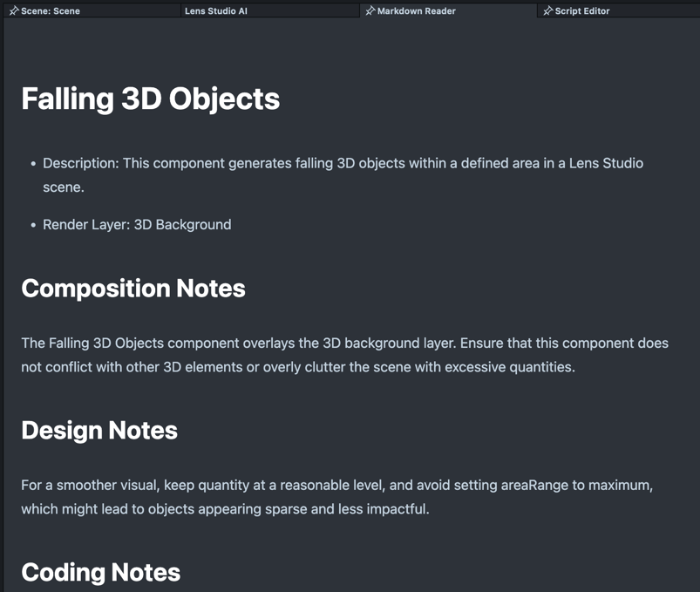The width and height of the screenshot is (700, 592).
Task: Select the Markdown Reader tab
Action: (x=416, y=11)
